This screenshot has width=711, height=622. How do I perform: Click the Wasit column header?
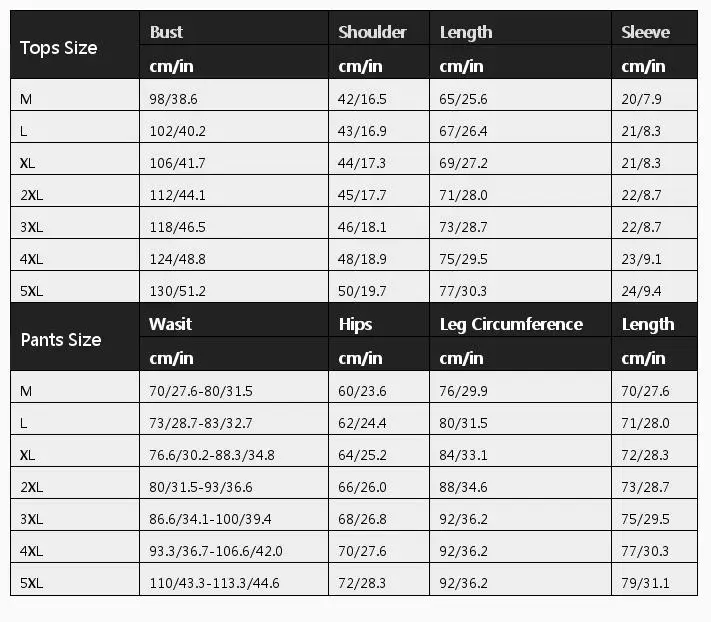tap(170, 324)
